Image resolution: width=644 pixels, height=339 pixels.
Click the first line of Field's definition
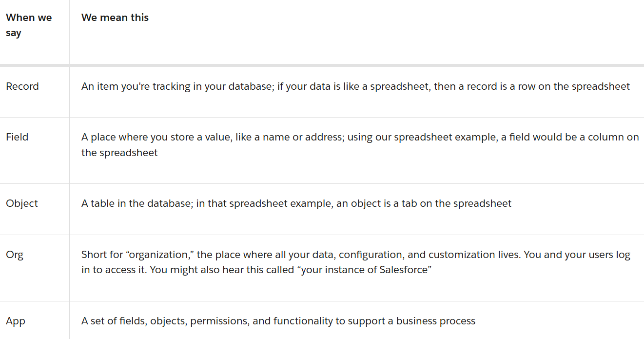click(x=360, y=137)
